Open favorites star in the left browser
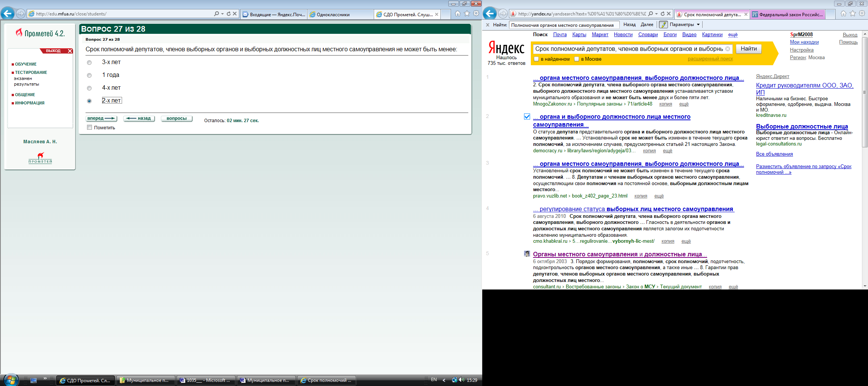This screenshot has width=868, height=386. pyautogui.click(x=467, y=14)
